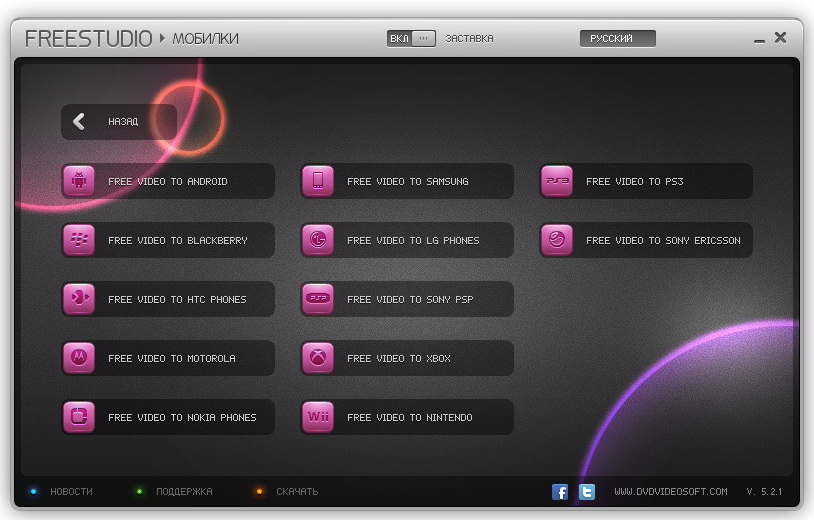The height and width of the screenshot is (520, 814).
Task: Launch Free Video to Android
Action: (168, 181)
